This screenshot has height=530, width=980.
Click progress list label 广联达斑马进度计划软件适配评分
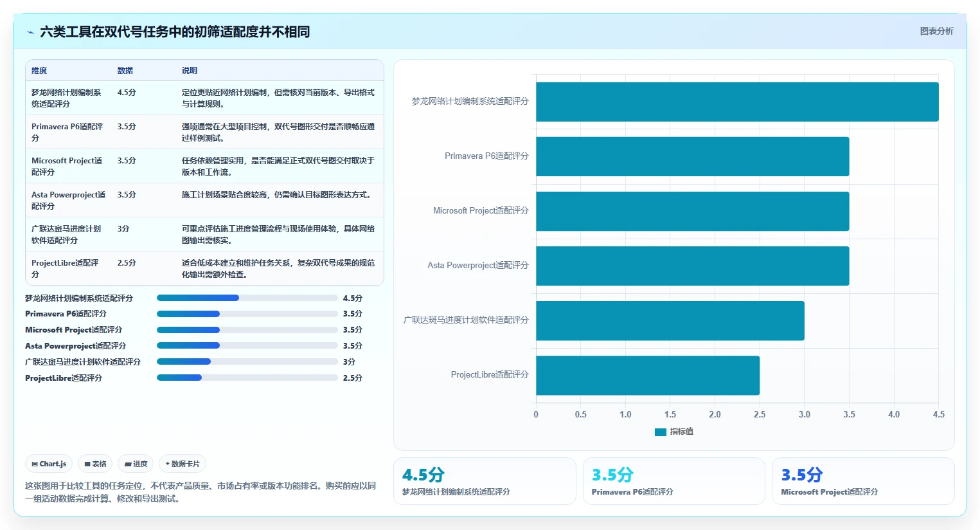(x=83, y=362)
